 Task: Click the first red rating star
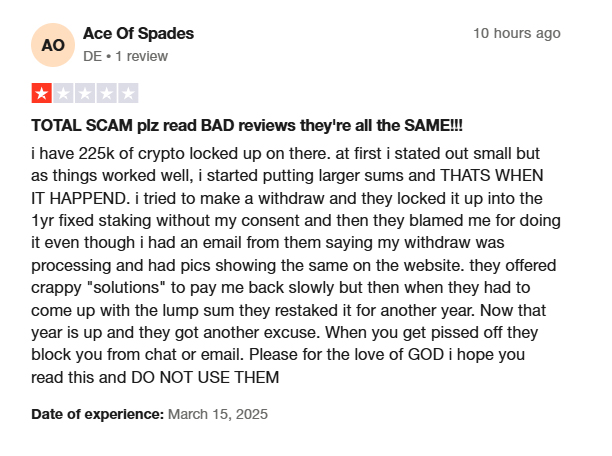[42, 93]
